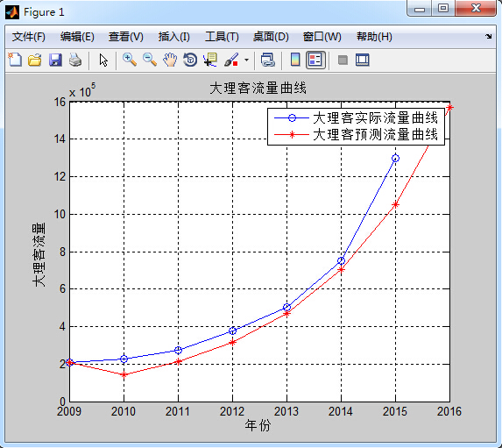Toggle the Brush data tool
Image resolution: width=502 pixels, height=448 pixels.
[x=231, y=60]
